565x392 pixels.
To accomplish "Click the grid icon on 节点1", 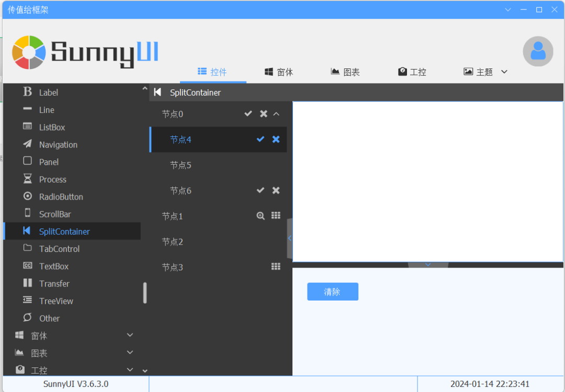I will tap(276, 216).
